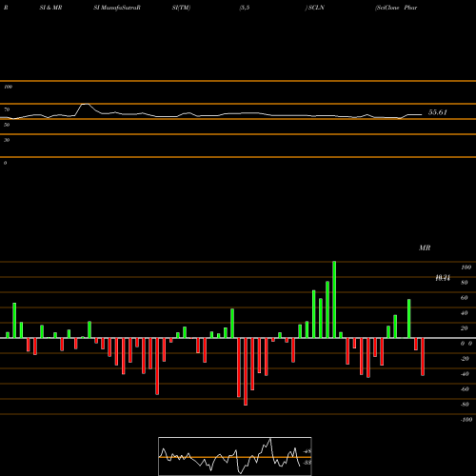Select the 'SI(TM)' header label
This screenshot has width=476, height=476.
(x=181, y=8)
